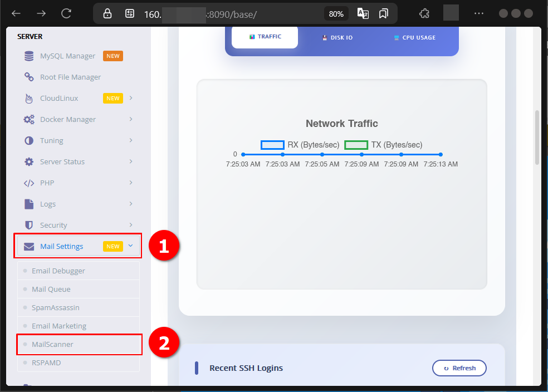The image size is (548, 392).
Task: Switch to the DISK IO tab
Action: [x=337, y=37]
